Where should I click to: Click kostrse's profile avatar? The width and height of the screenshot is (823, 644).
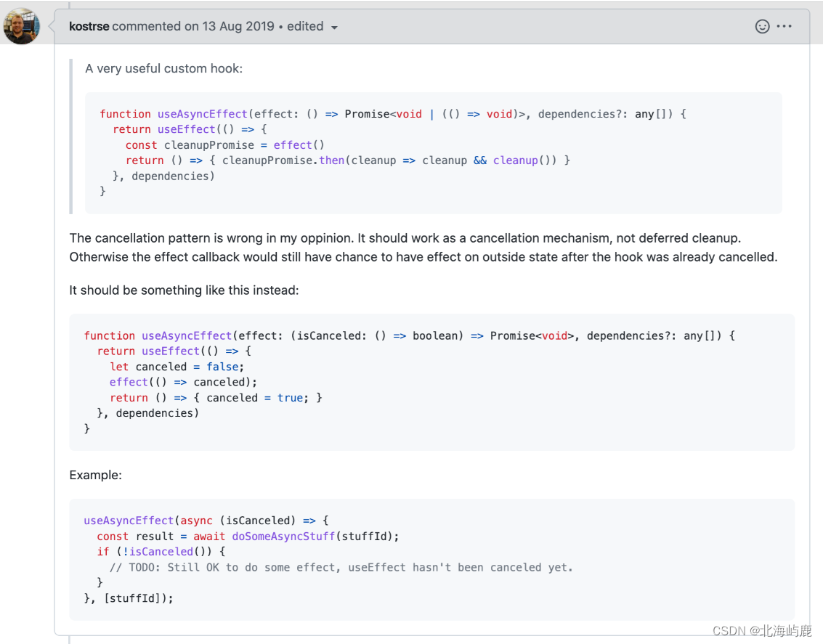pyautogui.click(x=22, y=27)
